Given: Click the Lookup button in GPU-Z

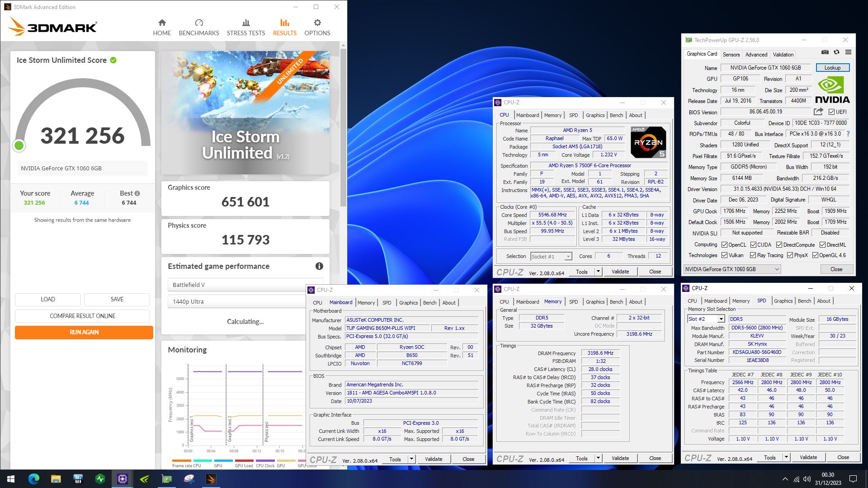Looking at the screenshot, I should tap(832, 68).
